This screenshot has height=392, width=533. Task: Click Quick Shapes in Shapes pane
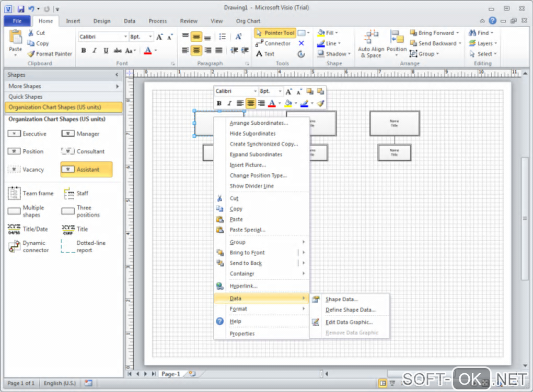pyautogui.click(x=26, y=97)
